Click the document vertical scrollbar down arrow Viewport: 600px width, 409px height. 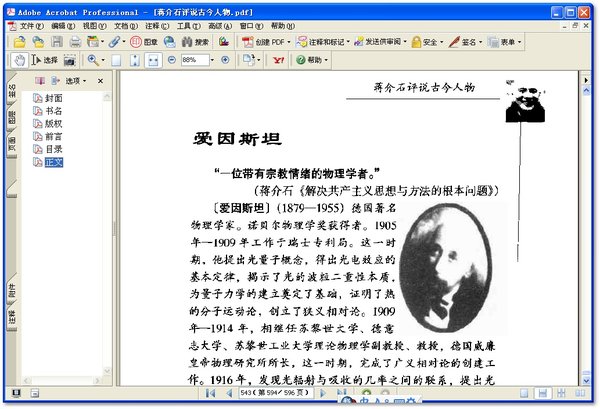tap(586, 381)
